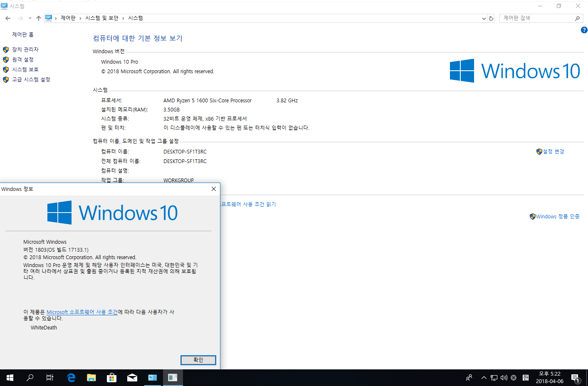588x386 pixels.
Task: Open Microsoft Store from taskbar
Action: coord(111,378)
